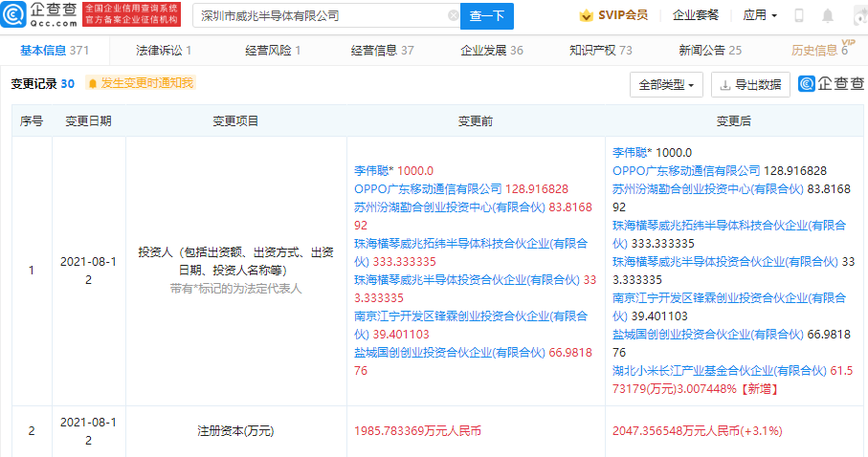This screenshot has width=868, height=457.
Task: Open 苏州汾湖勤合创业投资中心 link in 变更前
Action: pos(450,207)
